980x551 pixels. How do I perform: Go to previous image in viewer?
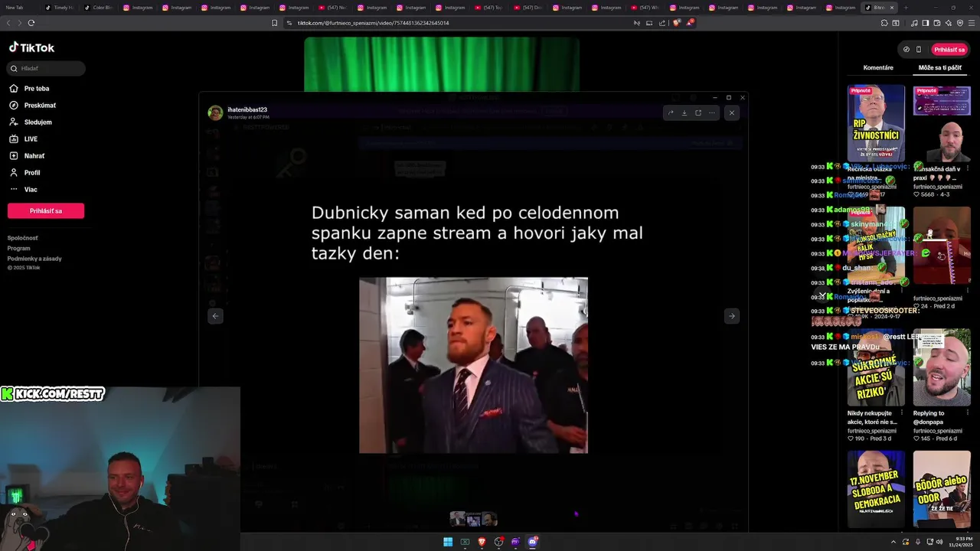(215, 316)
